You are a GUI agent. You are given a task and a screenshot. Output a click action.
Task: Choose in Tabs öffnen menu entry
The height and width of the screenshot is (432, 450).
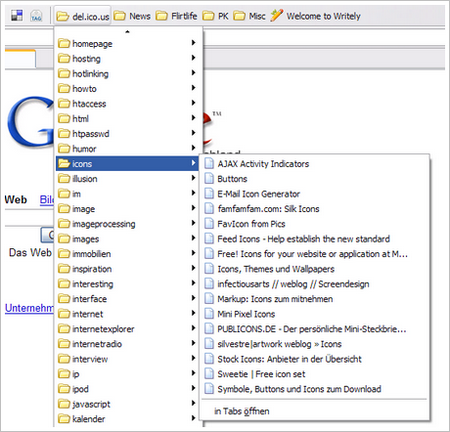click(314, 411)
